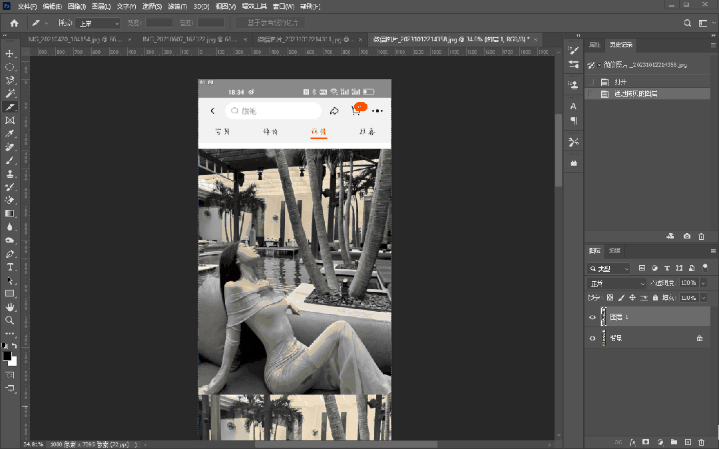Select the Spot Healing Brush tool
Viewport: 719px width, 449px height.
pyautogui.click(x=10, y=147)
